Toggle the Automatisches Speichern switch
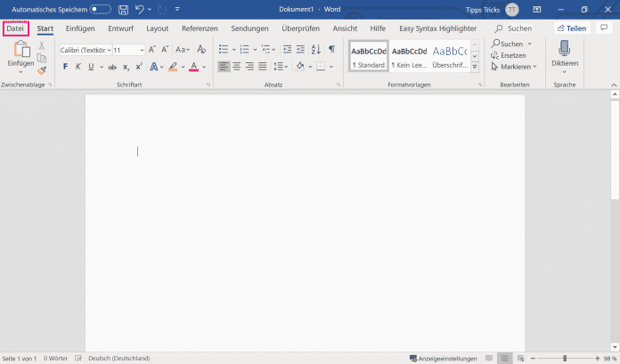 coord(101,10)
